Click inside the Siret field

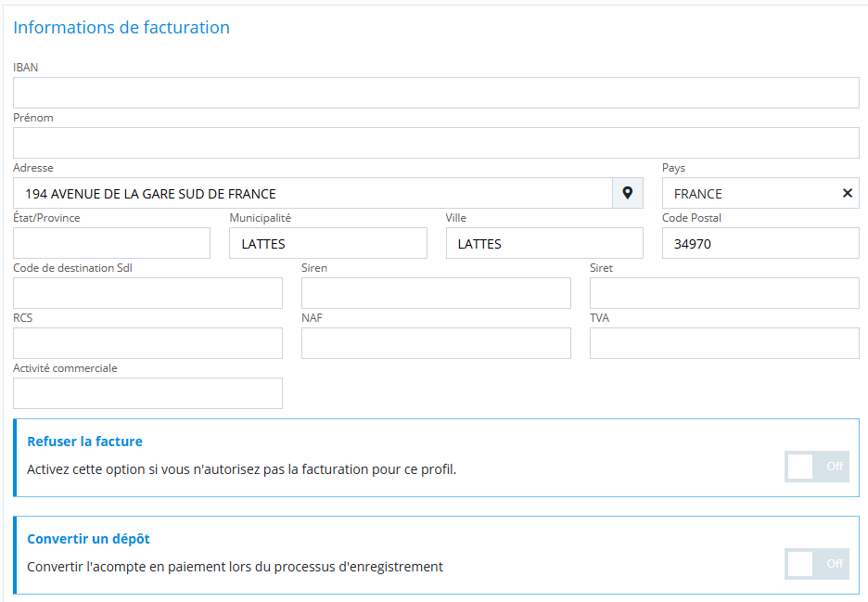[x=724, y=293]
